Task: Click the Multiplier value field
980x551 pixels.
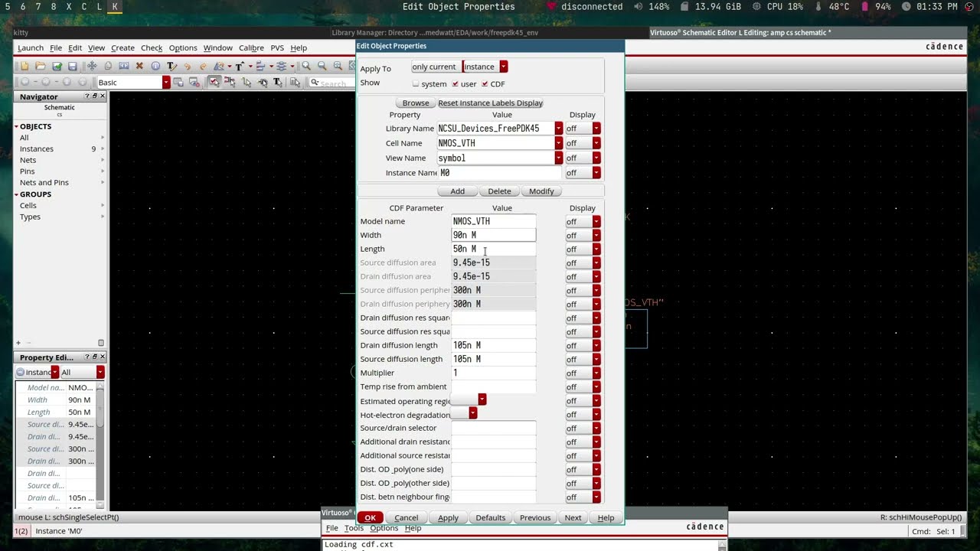Action: [x=493, y=373]
